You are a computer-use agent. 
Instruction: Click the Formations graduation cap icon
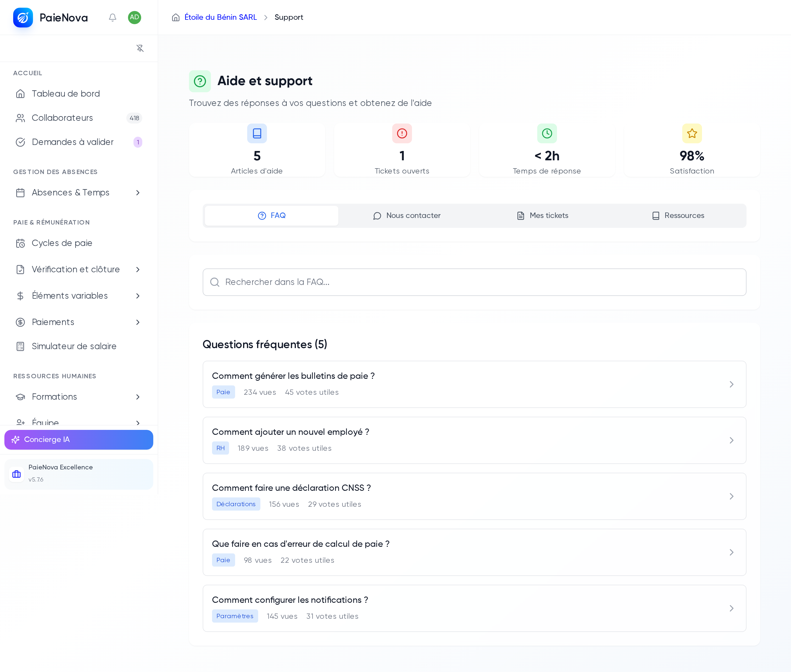click(21, 397)
